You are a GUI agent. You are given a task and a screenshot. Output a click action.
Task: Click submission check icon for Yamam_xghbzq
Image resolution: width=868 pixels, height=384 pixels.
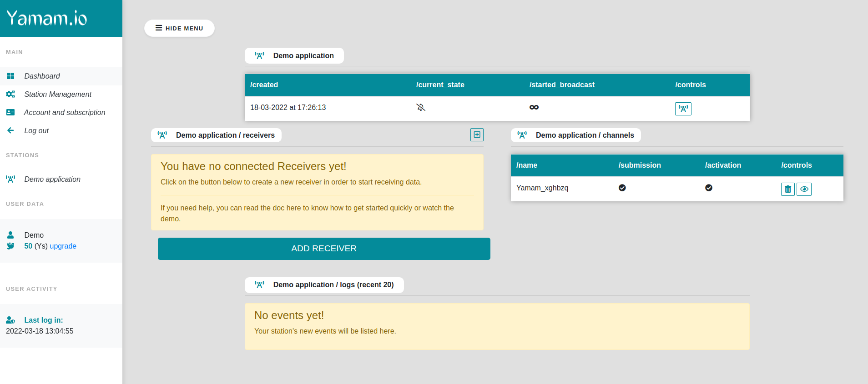[x=622, y=188]
